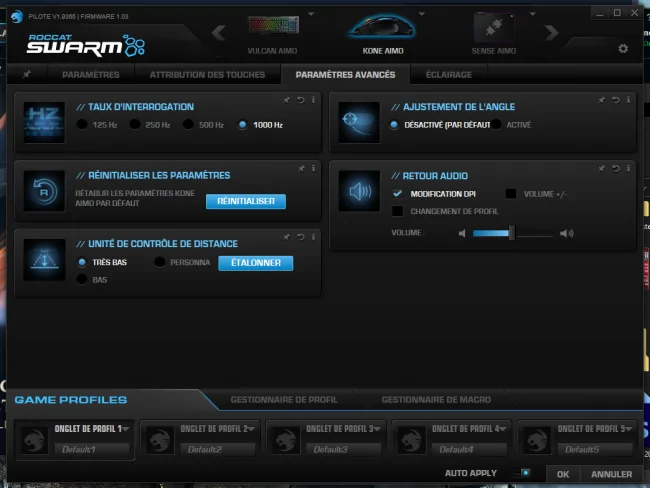This screenshot has height=488, width=650.
Task: Select Très bas lift-off distance
Action: click(82, 262)
